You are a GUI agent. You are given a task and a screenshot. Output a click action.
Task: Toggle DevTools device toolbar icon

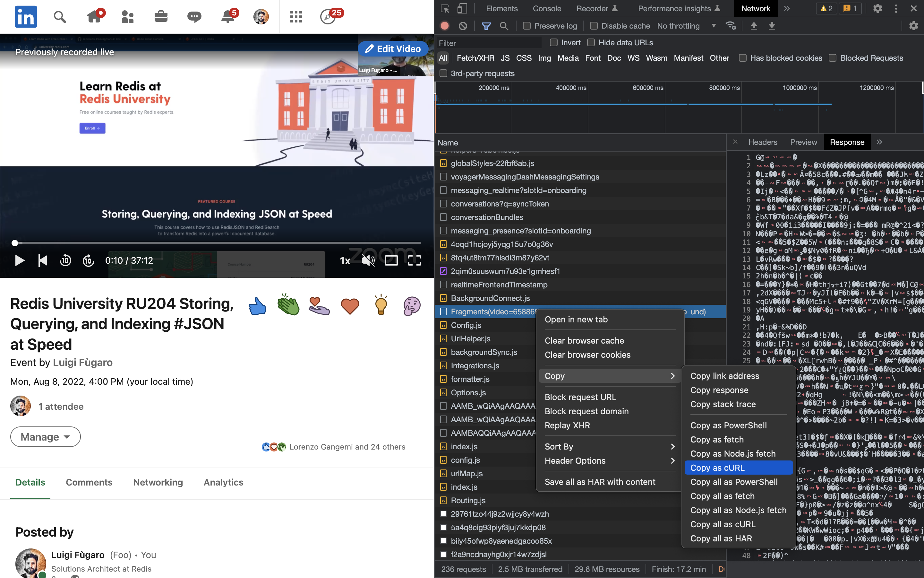pyautogui.click(x=462, y=8)
